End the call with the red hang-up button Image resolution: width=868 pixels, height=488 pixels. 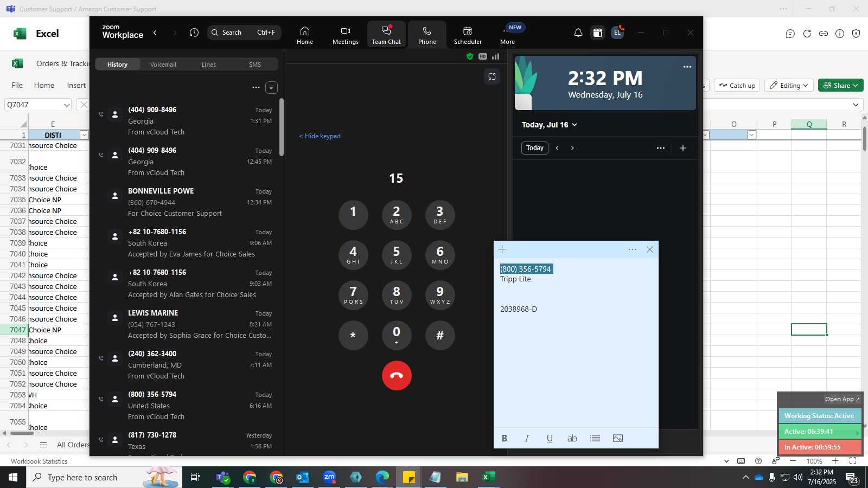click(397, 375)
